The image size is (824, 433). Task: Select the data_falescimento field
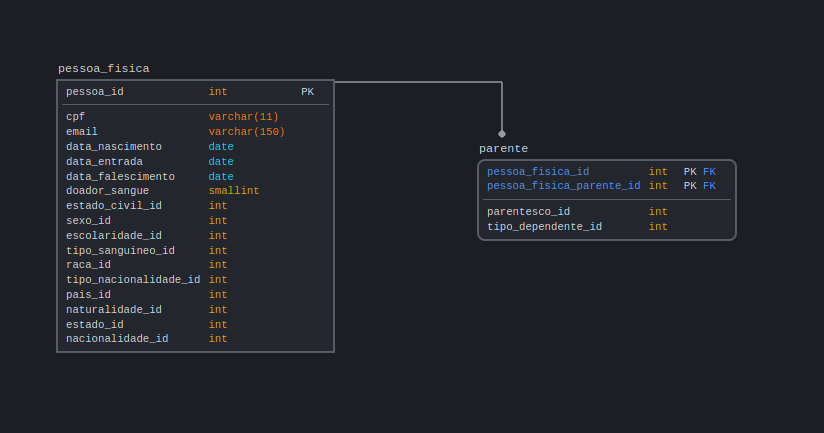click(195, 177)
